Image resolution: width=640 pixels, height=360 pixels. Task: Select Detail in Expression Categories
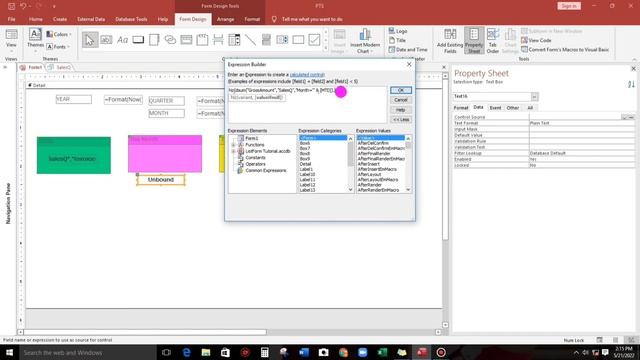tap(305, 164)
